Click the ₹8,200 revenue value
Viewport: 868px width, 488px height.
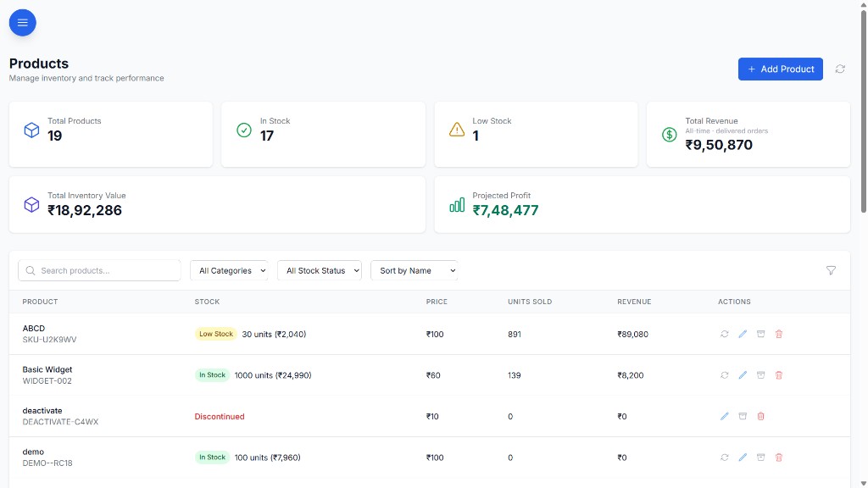tap(631, 375)
